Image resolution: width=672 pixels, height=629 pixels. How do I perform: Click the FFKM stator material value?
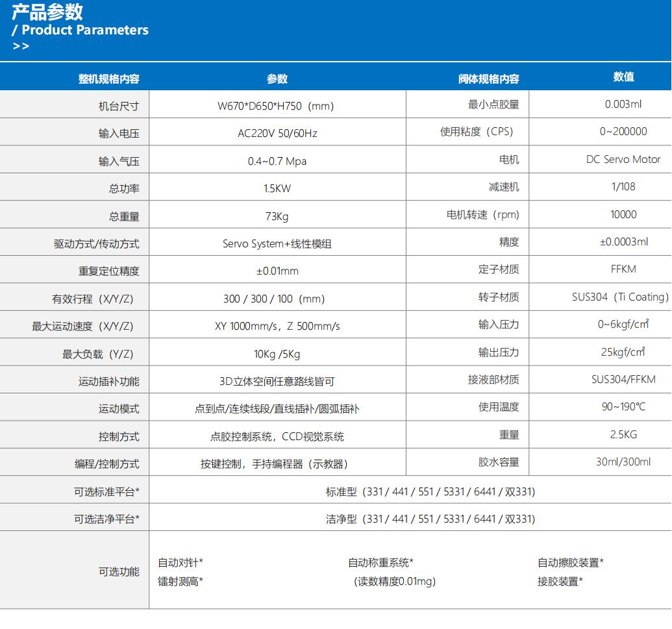point(623,269)
